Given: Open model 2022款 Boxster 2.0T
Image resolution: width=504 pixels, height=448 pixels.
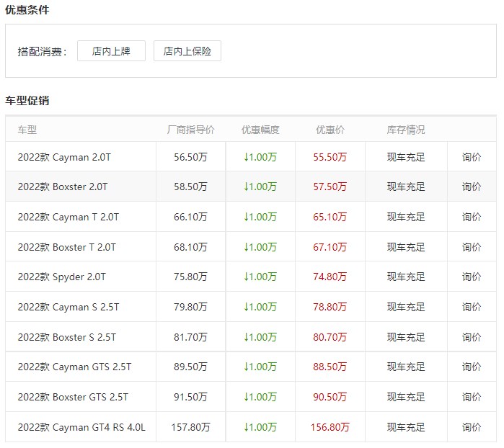Looking at the screenshot, I should click(63, 187).
